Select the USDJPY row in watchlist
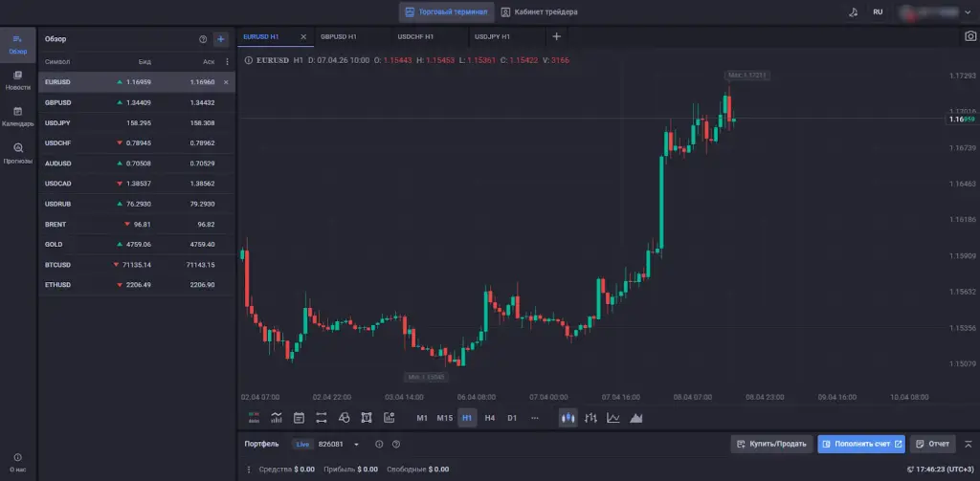The image size is (980, 481). click(x=136, y=123)
